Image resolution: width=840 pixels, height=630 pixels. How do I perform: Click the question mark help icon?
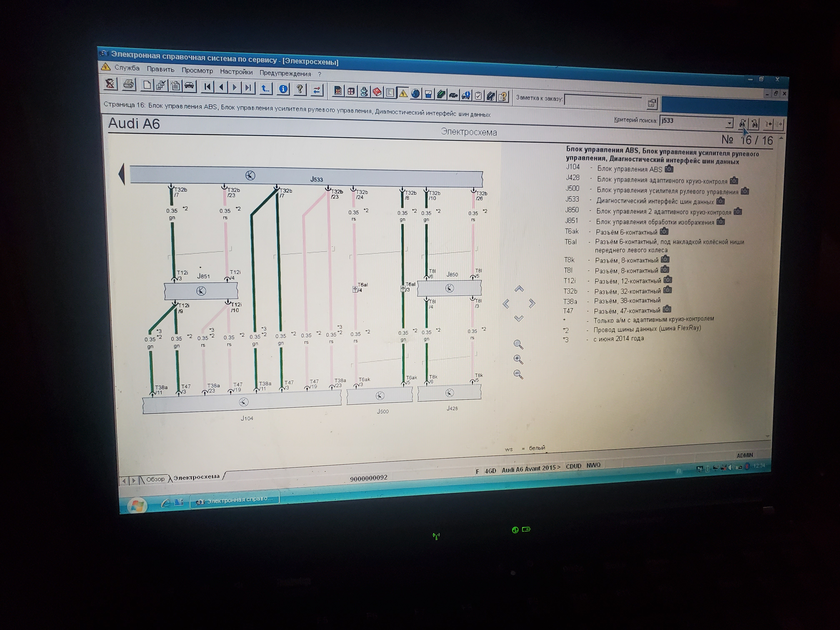tap(300, 89)
